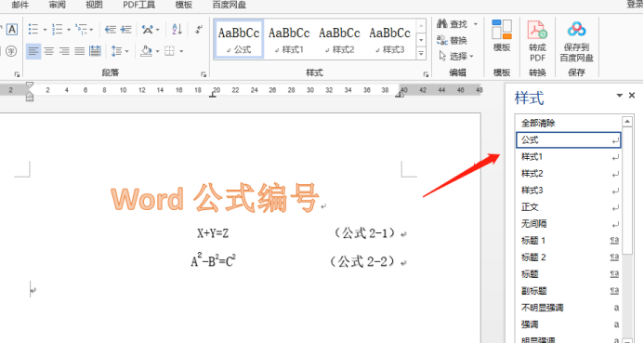Open the 查找 dropdown arrow
Viewport: 644px width, 343px height.
tap(476, 24)
